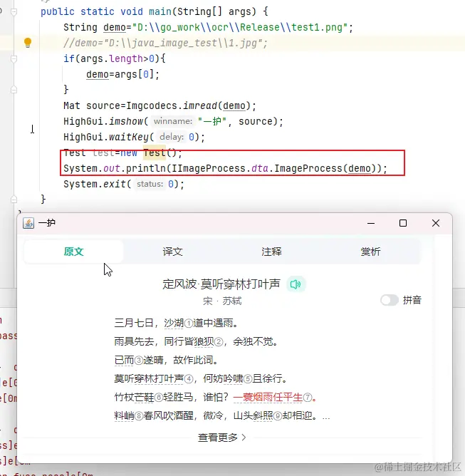Open the 注释 tab
This screenshot has width=465, height=476.
(271, 252)
